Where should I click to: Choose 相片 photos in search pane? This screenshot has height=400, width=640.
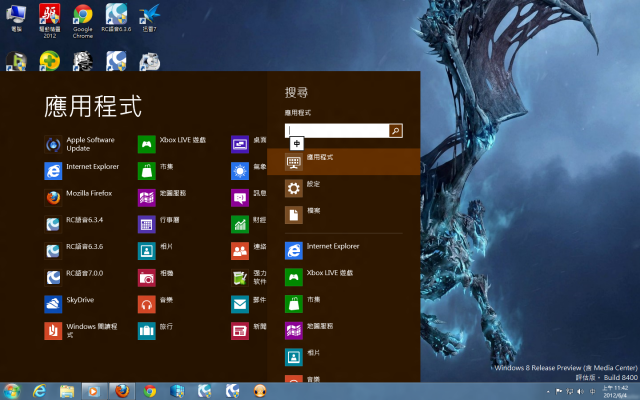point(344,357)
